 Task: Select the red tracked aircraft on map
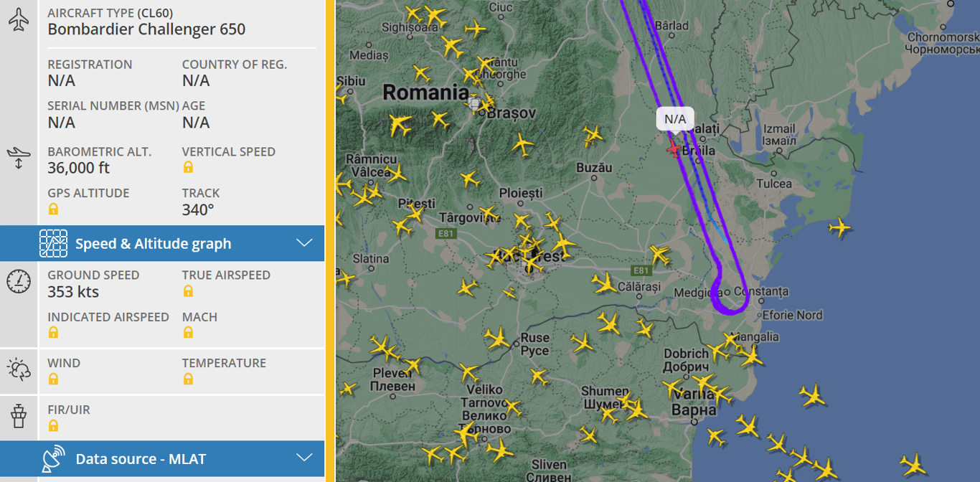(x=674, y=148)
